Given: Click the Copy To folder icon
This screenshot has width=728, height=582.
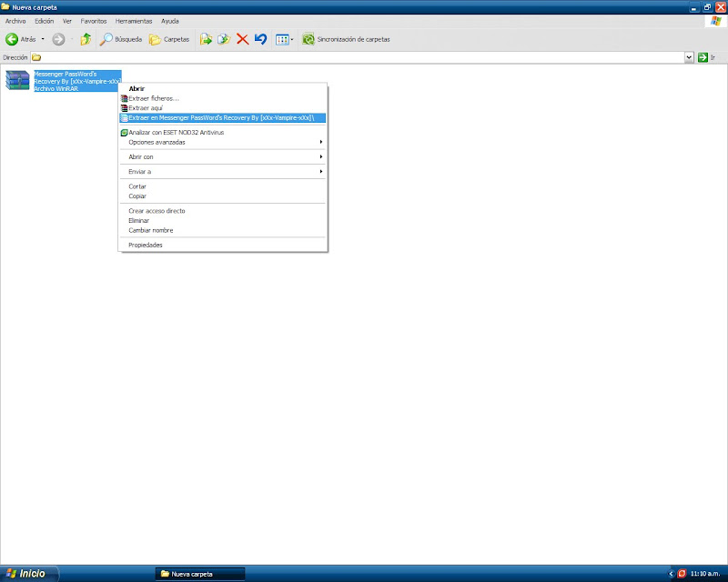Looking at the screenshot, I should pos(224,39).
